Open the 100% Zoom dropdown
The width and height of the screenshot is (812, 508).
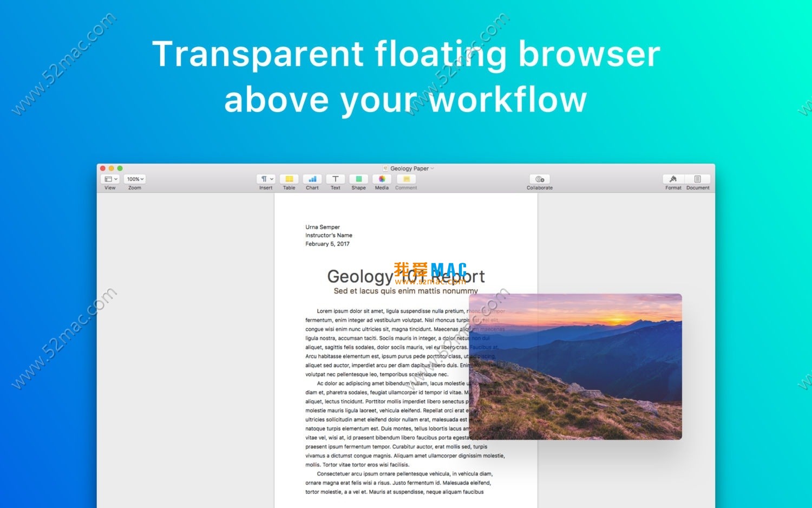point(135,179)
